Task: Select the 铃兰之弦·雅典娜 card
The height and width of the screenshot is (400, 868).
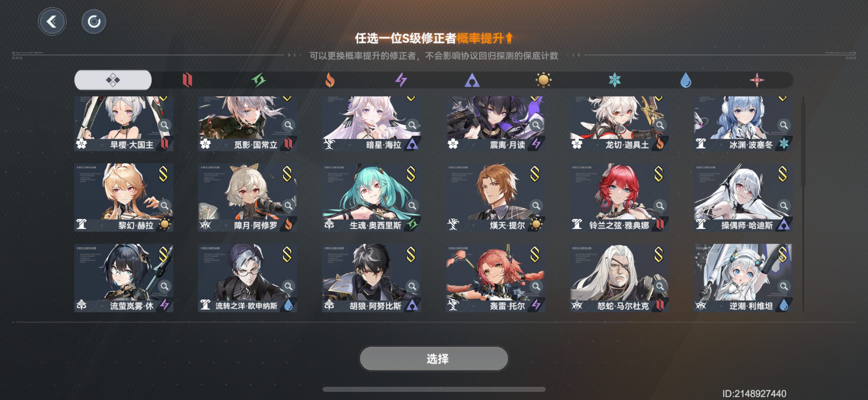Action: coord(619,197)
